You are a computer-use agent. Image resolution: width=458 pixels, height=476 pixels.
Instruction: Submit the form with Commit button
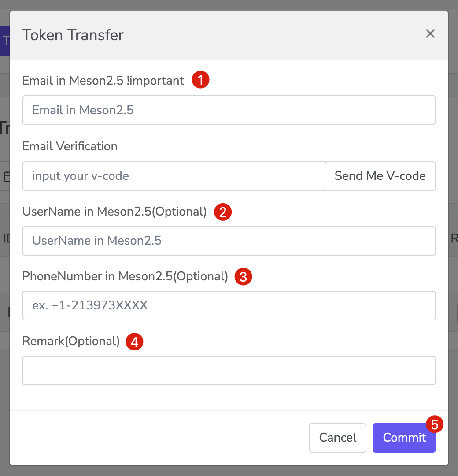404,438
